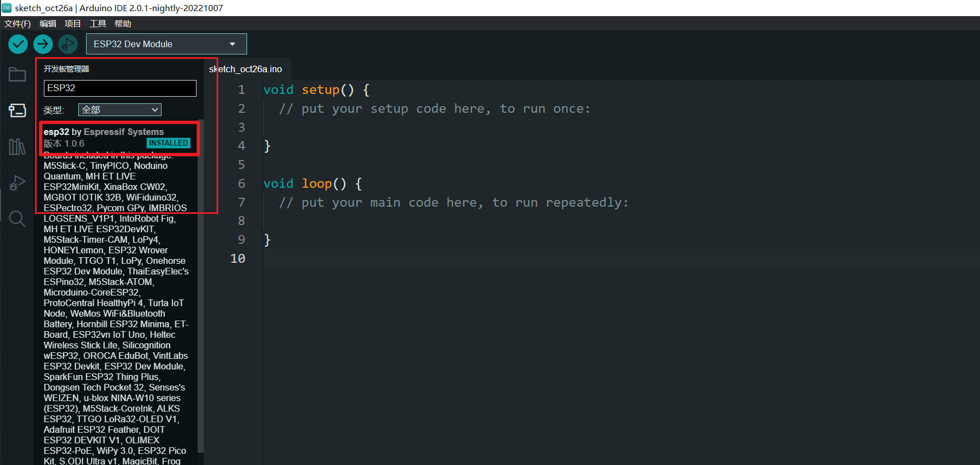The width and height of the screenshot is (980, 465).
Task: Click the 版本 1.0.6 version text
Action: tap(64, 143)
